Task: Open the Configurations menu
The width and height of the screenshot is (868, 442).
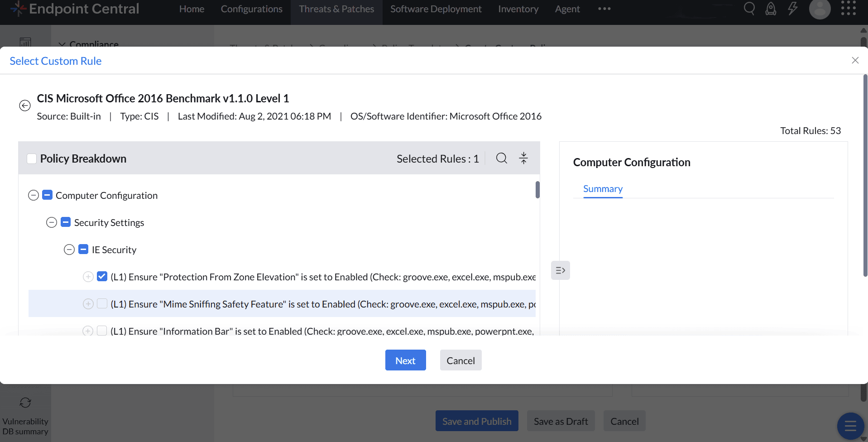Action: 252,9
